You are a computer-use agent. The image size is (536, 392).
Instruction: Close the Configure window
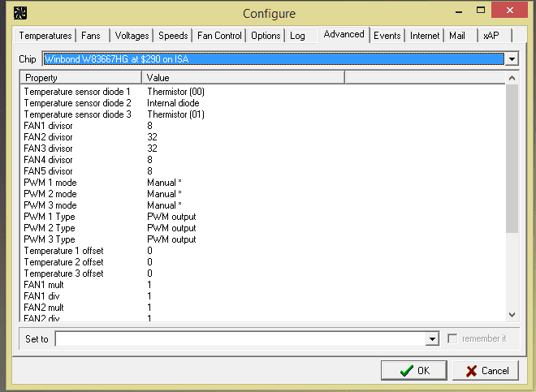click(x=509, y=10)
